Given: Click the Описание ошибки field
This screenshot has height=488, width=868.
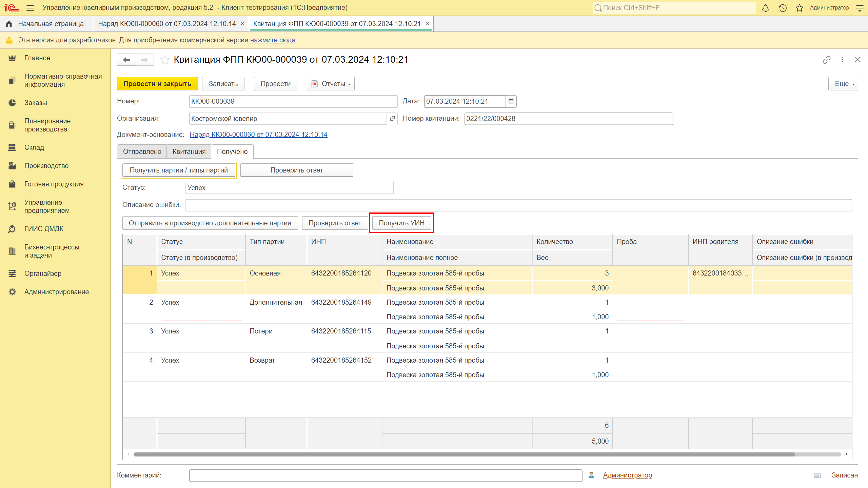Looking at the screenshot, I should pos(518,205).
